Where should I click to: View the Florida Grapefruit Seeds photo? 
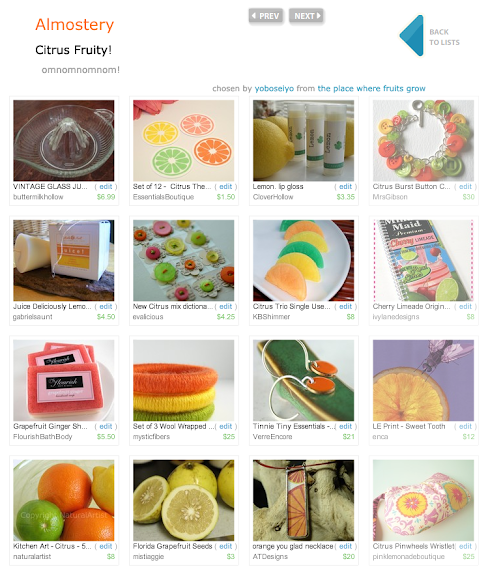[x=183, y=500]
